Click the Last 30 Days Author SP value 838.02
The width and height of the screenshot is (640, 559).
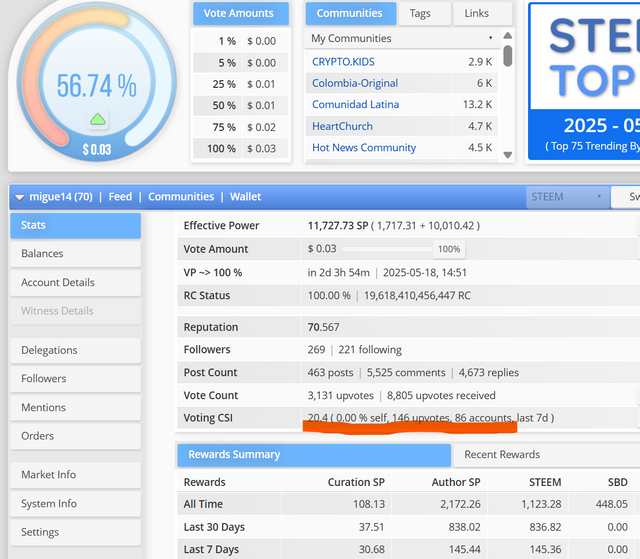[x=464, y=527]
